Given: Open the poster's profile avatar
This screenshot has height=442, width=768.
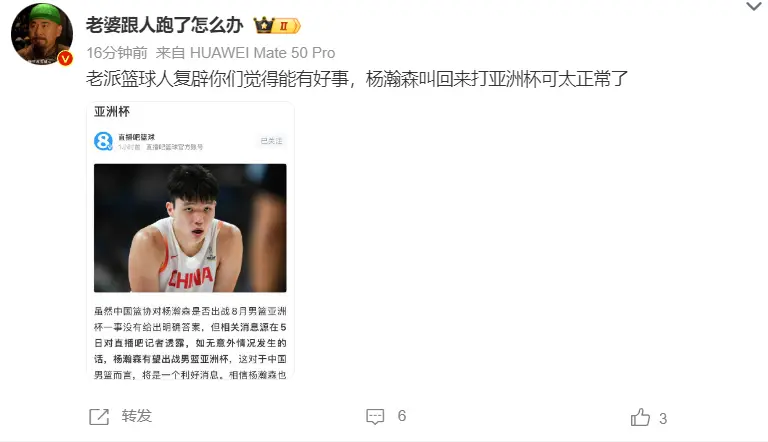Looking at the screenshot, I should tap(42, 34).
